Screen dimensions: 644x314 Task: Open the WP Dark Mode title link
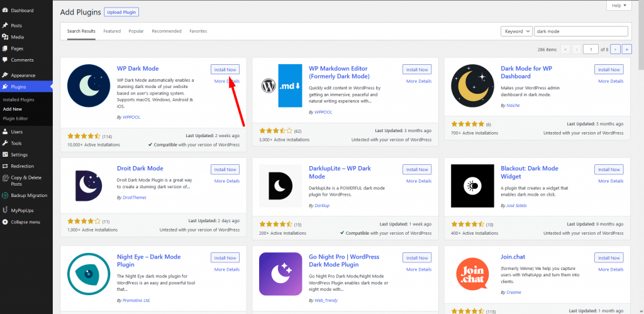click(x=138, y=69)
